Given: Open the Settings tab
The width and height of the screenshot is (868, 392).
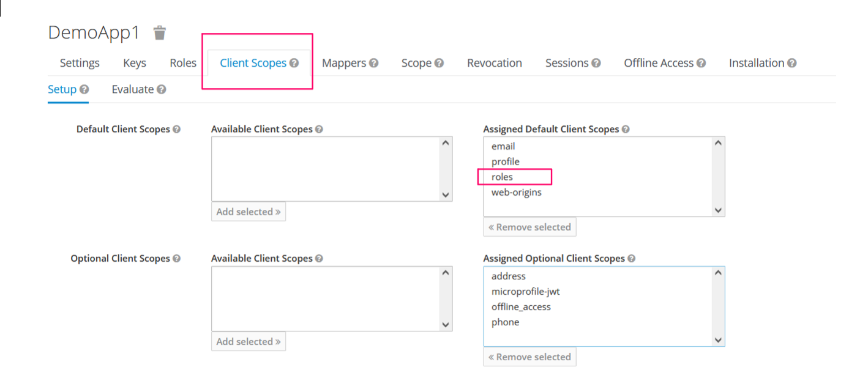Looking at the screenshot, I should pos(80,63).
